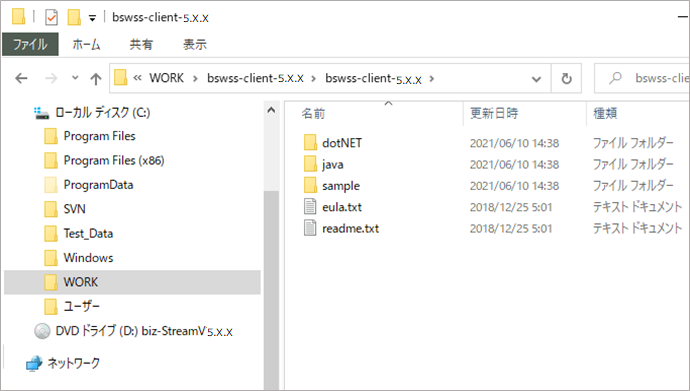Open the recent locations dropdown arrow

pos(75,78)
